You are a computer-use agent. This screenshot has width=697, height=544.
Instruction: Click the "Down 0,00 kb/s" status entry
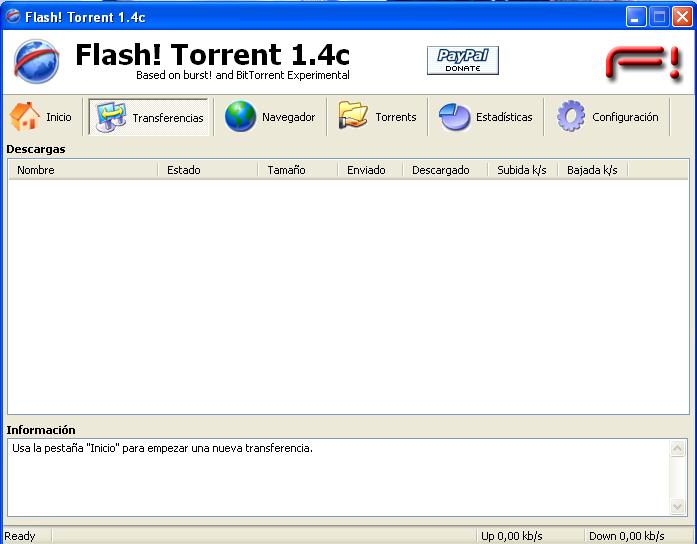626,536
